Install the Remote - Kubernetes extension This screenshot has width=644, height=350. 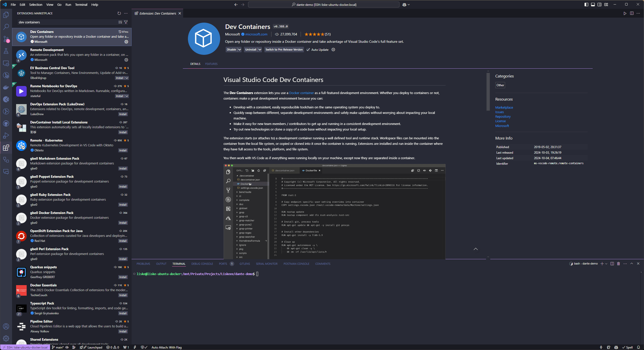[x=123, y=150]
